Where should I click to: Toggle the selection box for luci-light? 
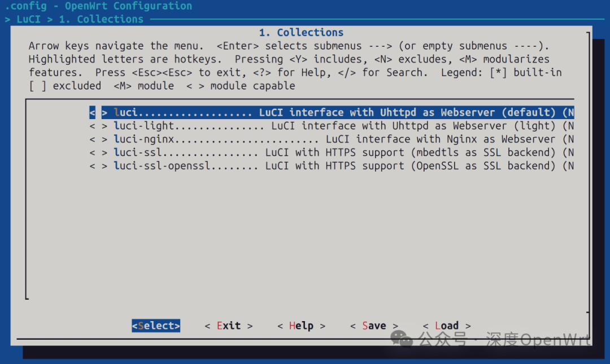tap(98, 126)
